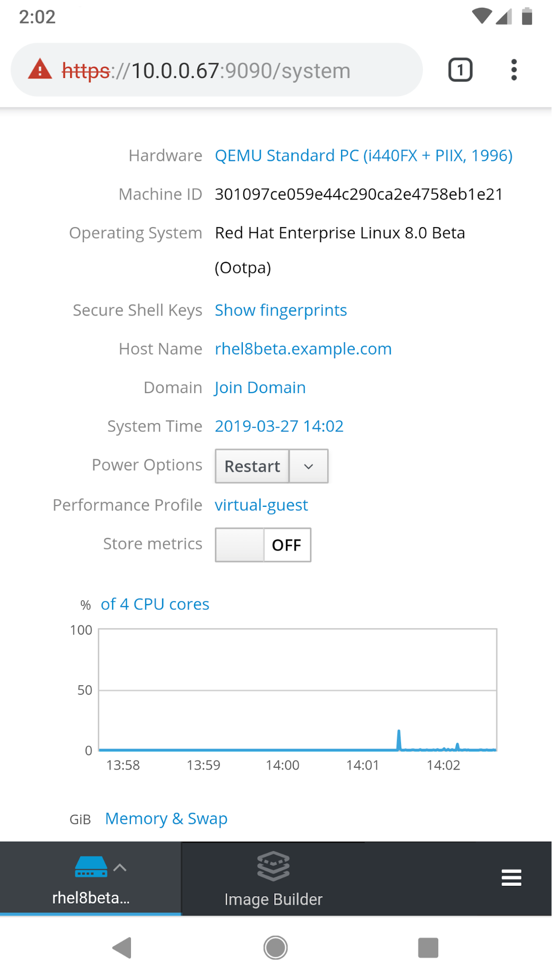Open the Chrome three-dot overflow menu
This screenshot has height=980, width=552.
click(514, 70)
